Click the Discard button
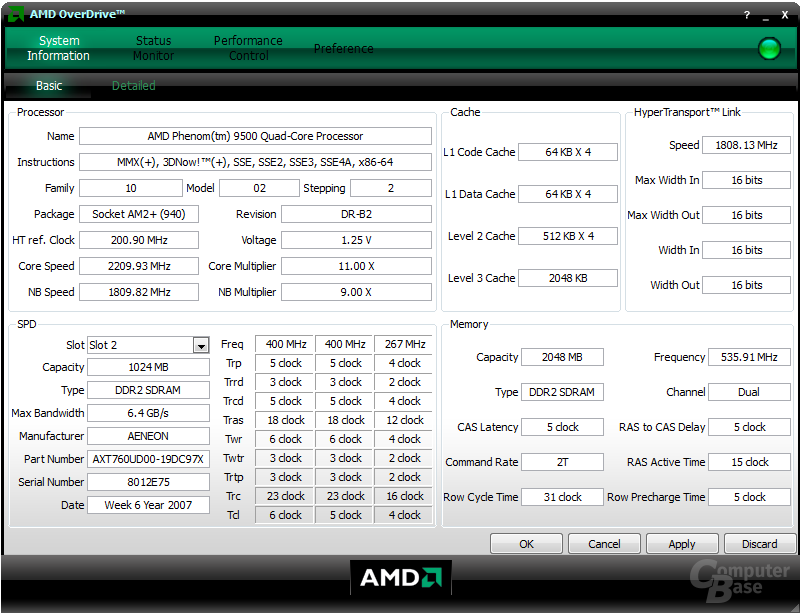Viewport: 800px width, 613px height. point(760,544)
